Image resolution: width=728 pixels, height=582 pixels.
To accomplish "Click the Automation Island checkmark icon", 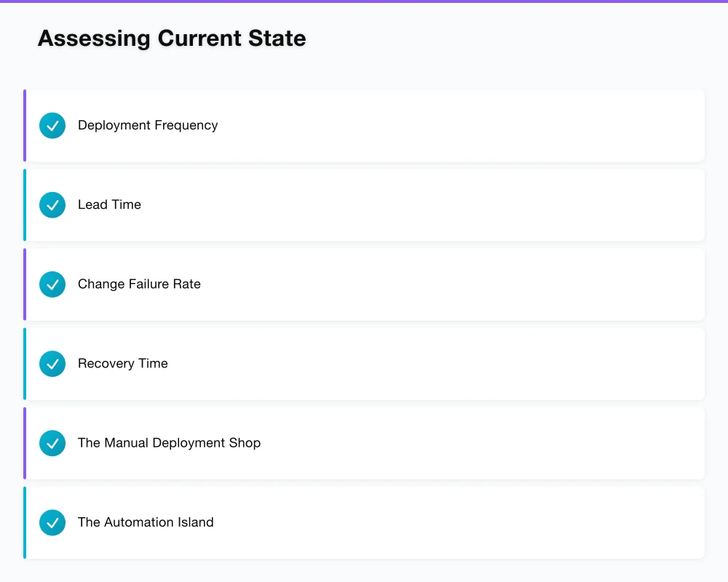I will tap(52, 522).
